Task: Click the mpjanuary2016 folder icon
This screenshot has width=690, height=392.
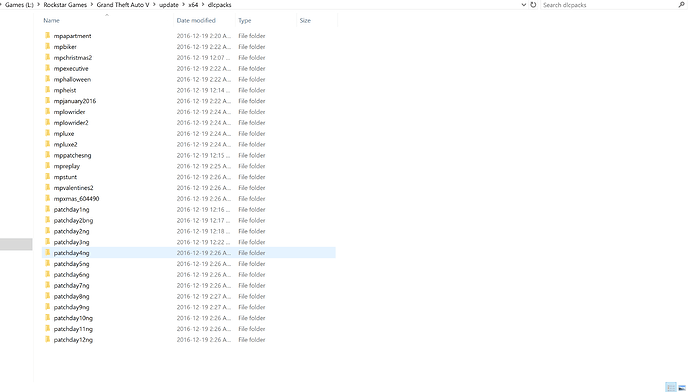Action: (x=48, y=101)
